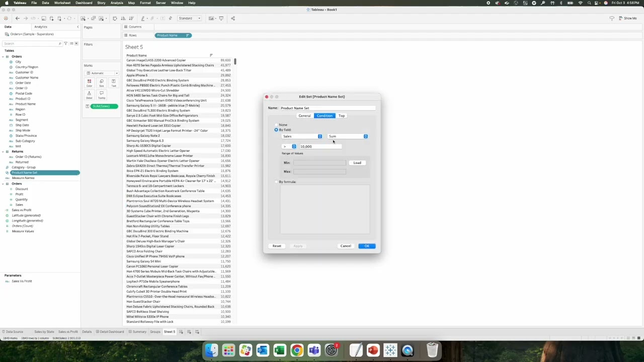Click the Tooltip button in Marks card
Screen dimensions: 644x362
(x=101, y=95)
